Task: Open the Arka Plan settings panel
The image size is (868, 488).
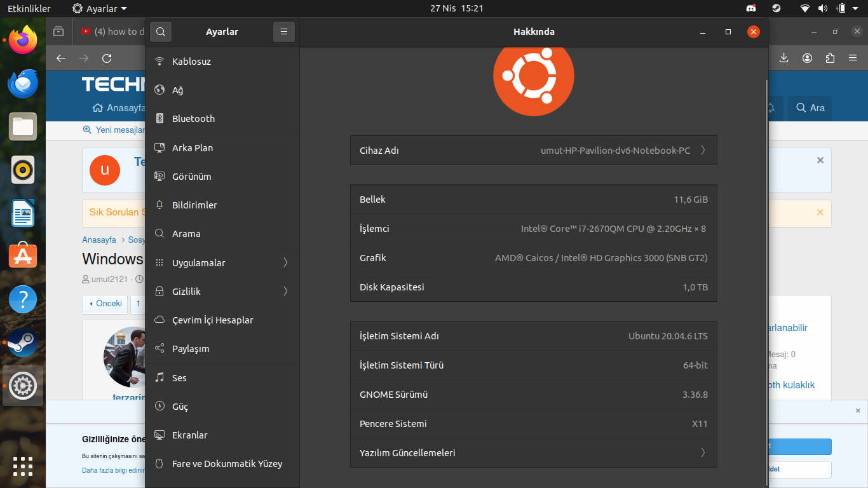Action: tap(192, 148)
